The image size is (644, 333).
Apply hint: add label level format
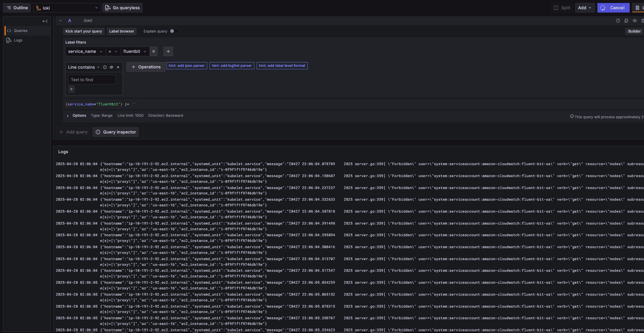click(x=282, y=66)
